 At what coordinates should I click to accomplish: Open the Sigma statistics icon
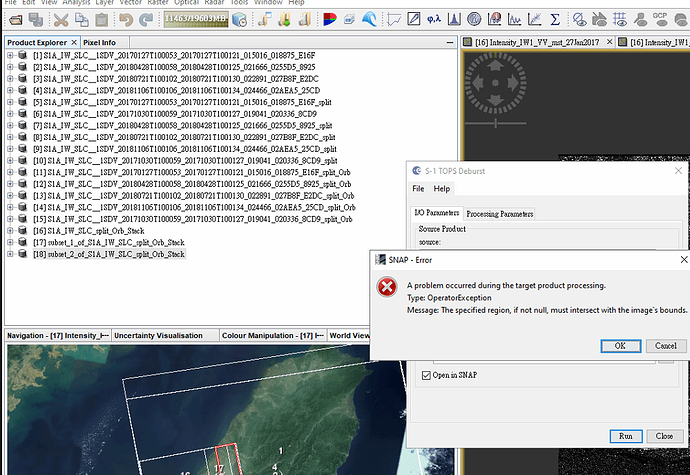click(555, 19)
